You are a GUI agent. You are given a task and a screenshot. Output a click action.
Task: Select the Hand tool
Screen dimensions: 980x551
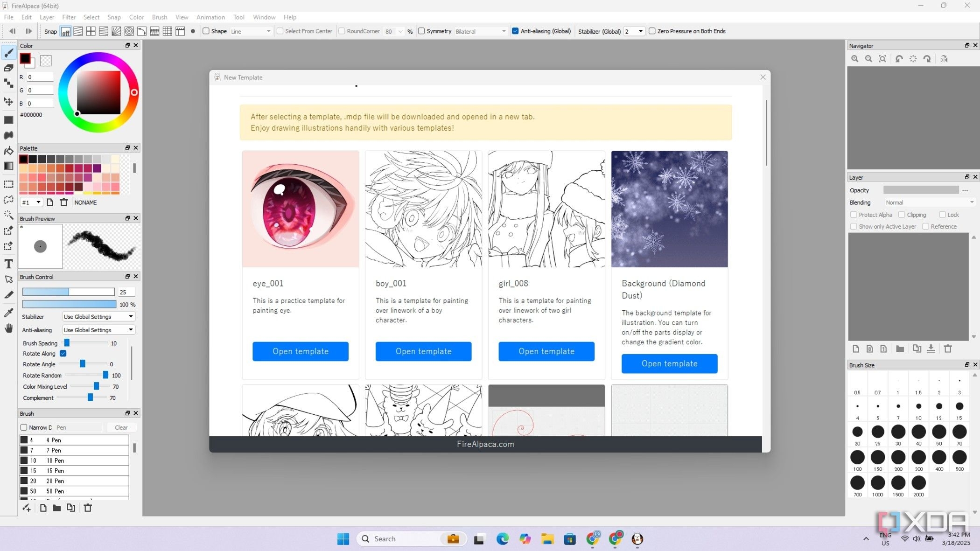[x=8, y=328]
